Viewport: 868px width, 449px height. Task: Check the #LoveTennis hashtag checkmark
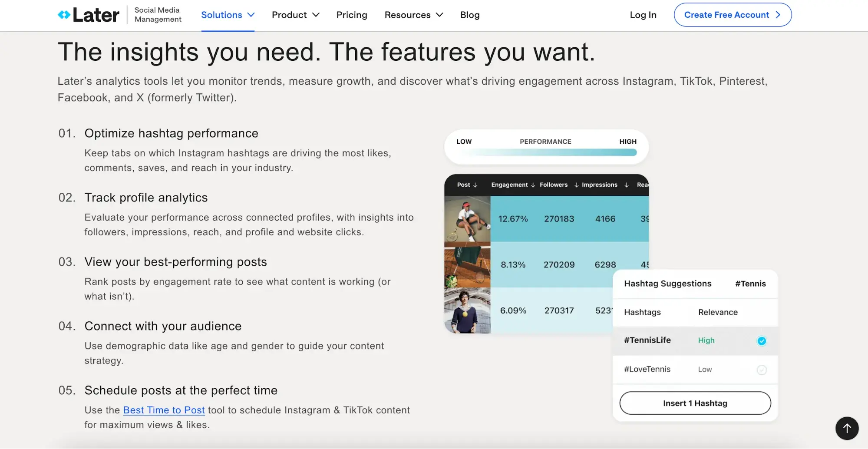(x=761, y=370)
